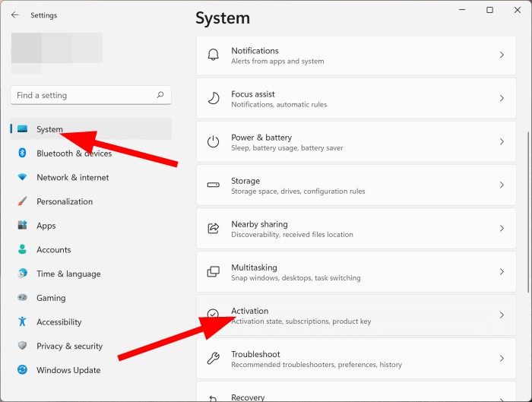This screenshot has height=402, width=532.
Task: Open Bluetooth & devices via its icon
Action: (x=22, y=153)
